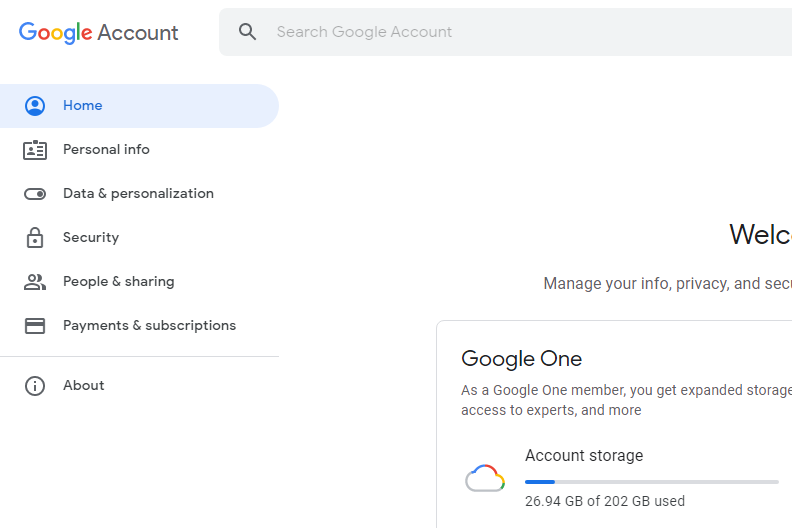Open People & sharing
Viewport: 792px width, 528px height.
pos(139,281)
